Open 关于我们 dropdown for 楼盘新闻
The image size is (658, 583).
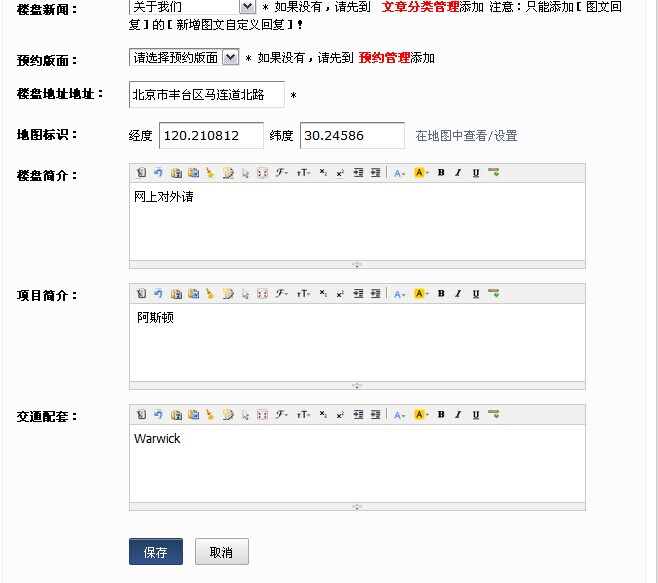pos(247,6)
